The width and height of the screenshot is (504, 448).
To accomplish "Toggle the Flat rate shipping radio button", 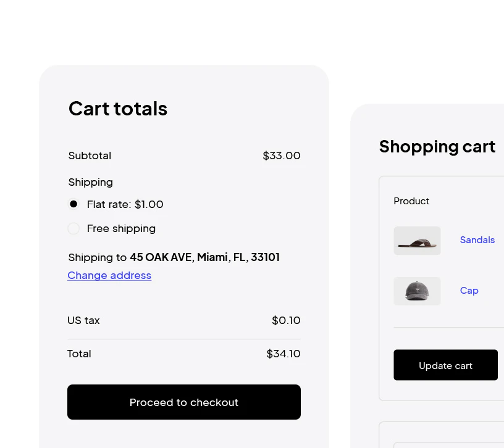I will 73,204.
